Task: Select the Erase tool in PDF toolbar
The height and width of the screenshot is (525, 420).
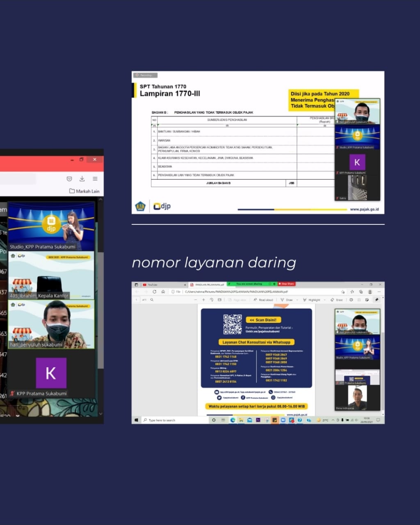Action: point(337,300)
